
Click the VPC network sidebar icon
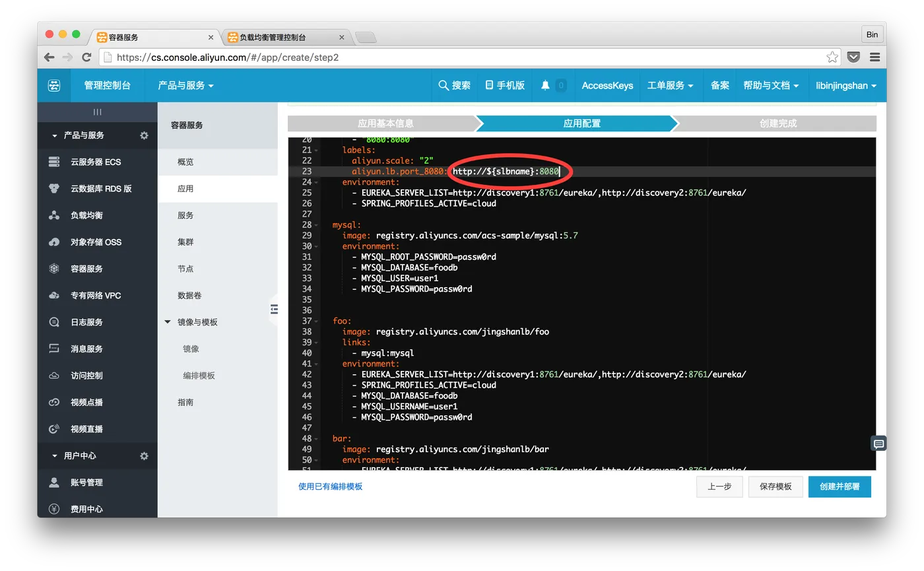54,295
